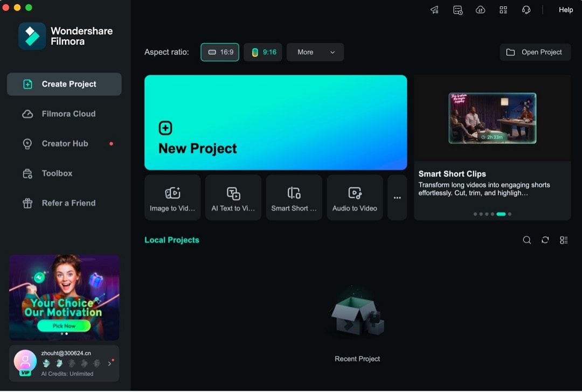The width and height of the screenshot is (582, 392).
Task: Select the 16:9 aspect ratio
Action: [x=219, y=52]
